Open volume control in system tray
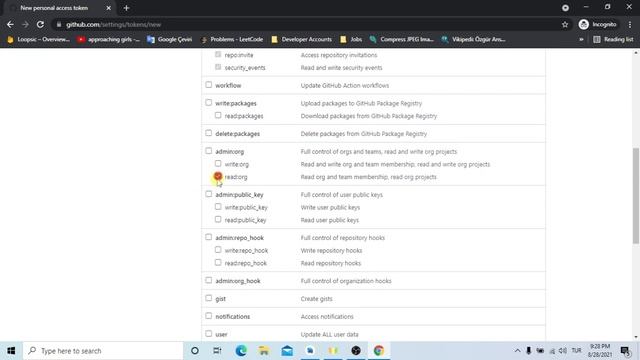The height and width of the screenshot is (360, 640). coord(563,351)
